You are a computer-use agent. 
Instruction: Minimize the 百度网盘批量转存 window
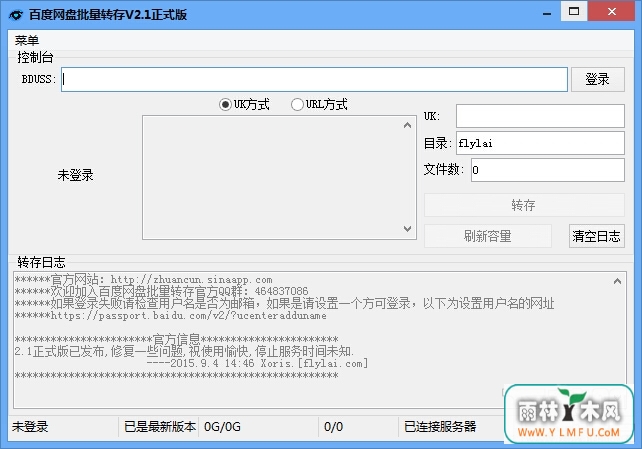click(x=547, y=13)
